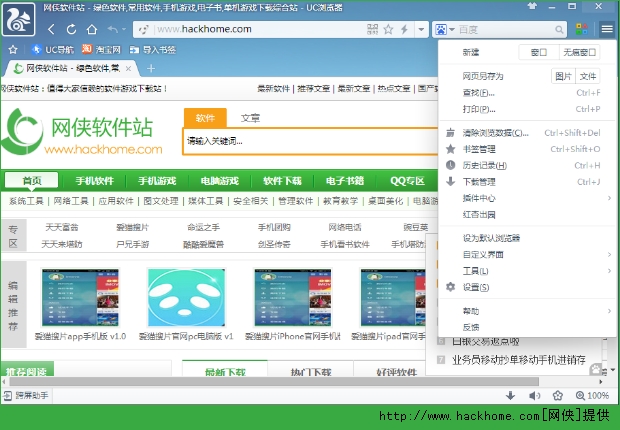Open the home page icon
The image size is (620, 430).
pyautogui.click(x=92, y=29)
